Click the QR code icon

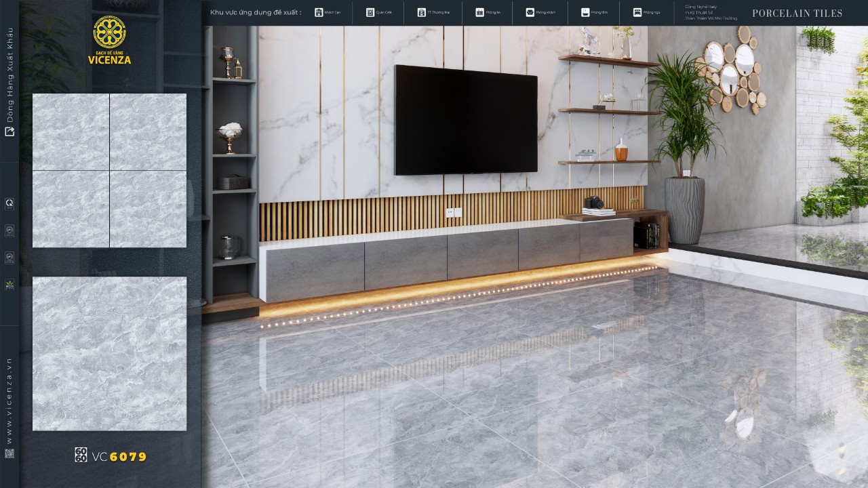point(9,453)
